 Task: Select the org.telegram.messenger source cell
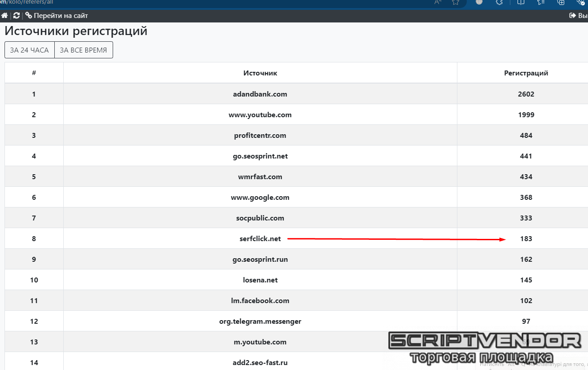[260, 322]
